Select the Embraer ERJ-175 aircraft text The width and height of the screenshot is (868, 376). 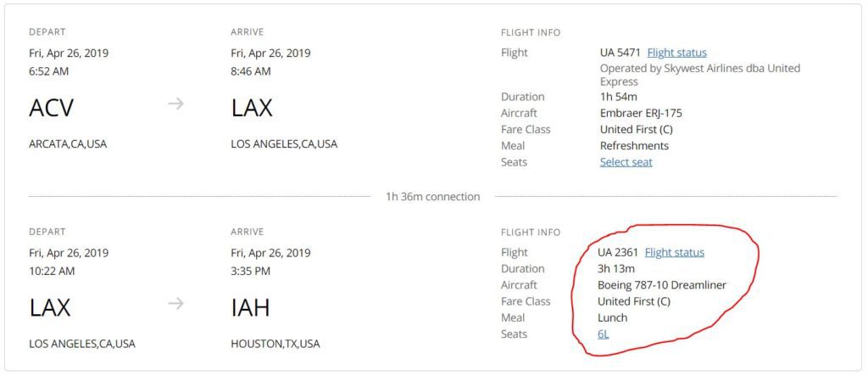coord(641,113)
